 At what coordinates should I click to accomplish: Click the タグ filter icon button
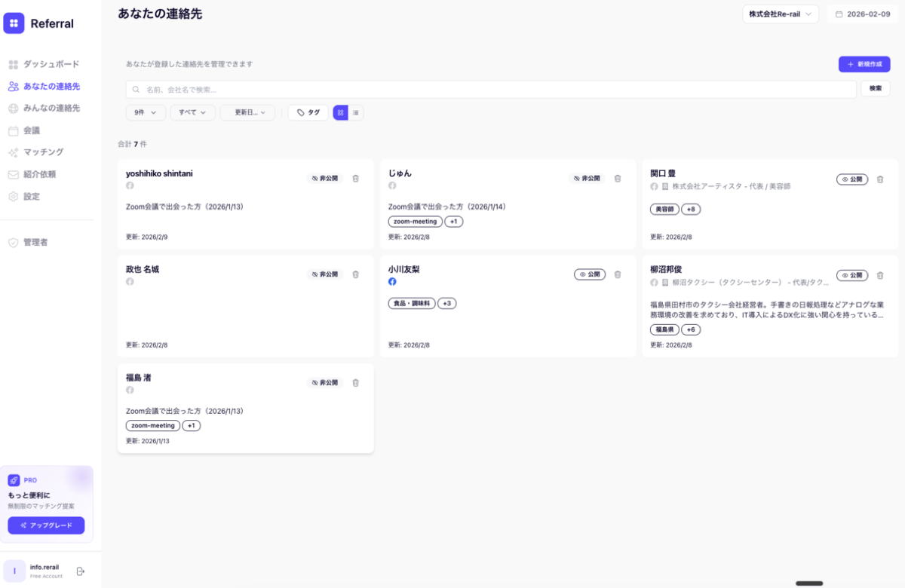click(x=299, y=112)
